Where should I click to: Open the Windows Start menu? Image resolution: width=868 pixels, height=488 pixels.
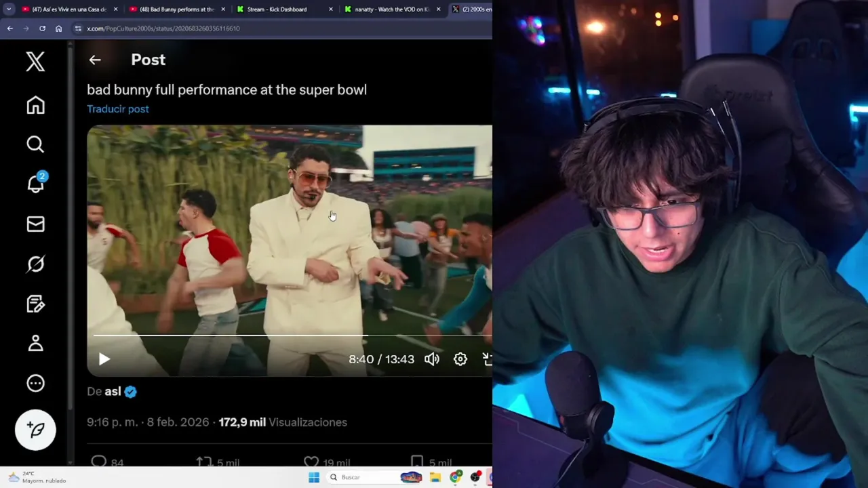[x=314, y=477]
